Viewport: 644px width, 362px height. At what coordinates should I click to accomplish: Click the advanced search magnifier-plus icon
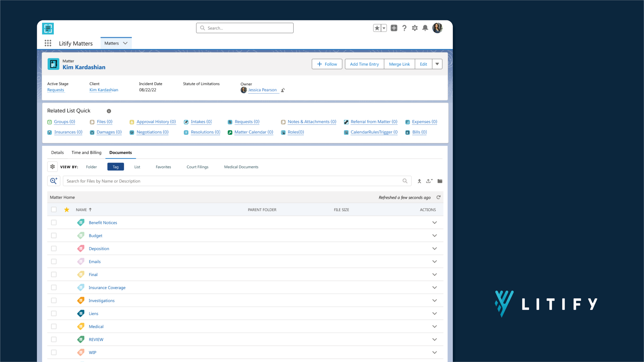click(54, 181)
